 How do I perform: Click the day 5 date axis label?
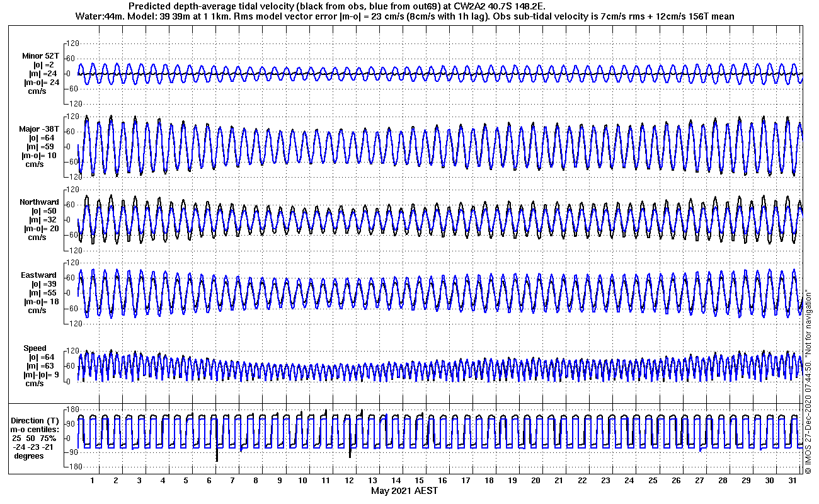186,481
